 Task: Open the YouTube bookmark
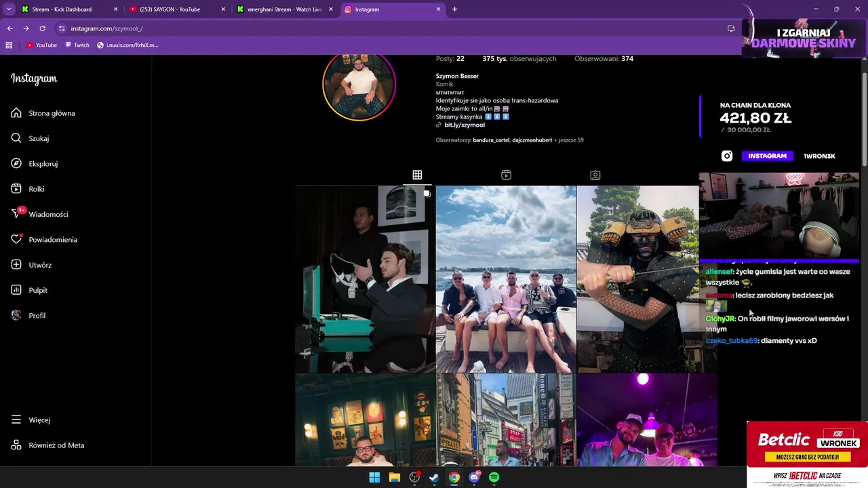[41, 45]
